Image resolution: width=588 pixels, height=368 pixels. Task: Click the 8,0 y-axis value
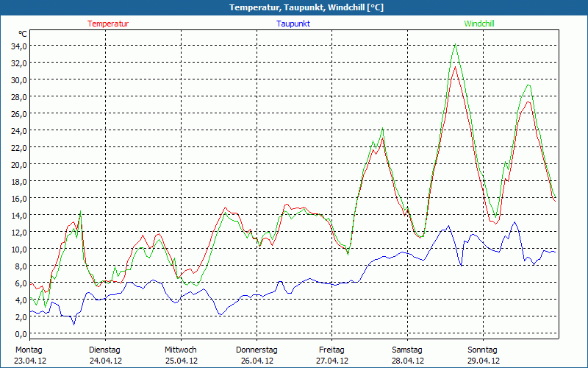(21, 266)
